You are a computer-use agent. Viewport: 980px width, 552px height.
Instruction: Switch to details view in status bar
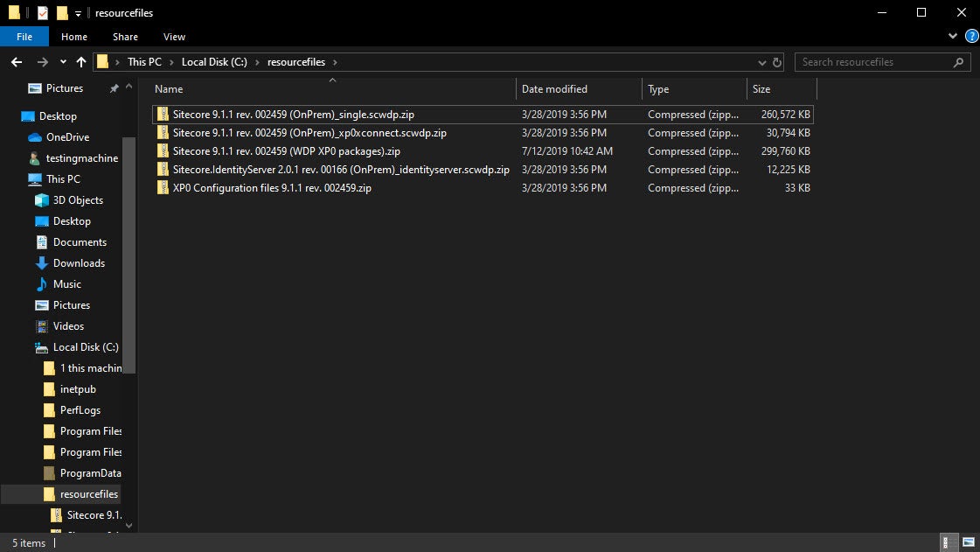click(949, 543)
